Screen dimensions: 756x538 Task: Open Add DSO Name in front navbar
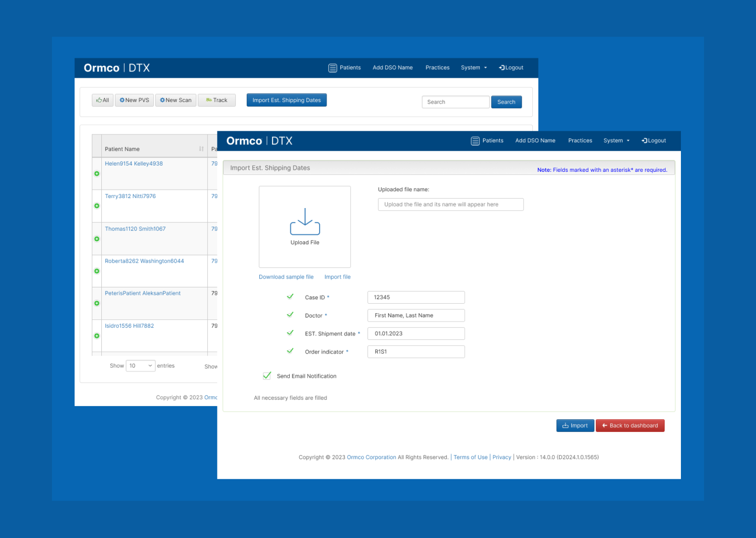pos(535,141)
